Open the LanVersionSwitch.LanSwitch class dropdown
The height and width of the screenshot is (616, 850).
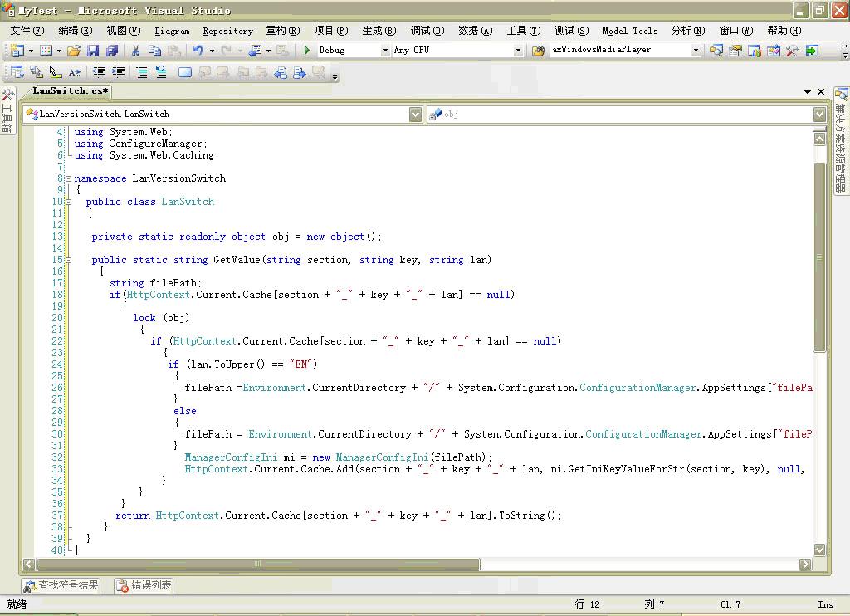tap(416, 115)
